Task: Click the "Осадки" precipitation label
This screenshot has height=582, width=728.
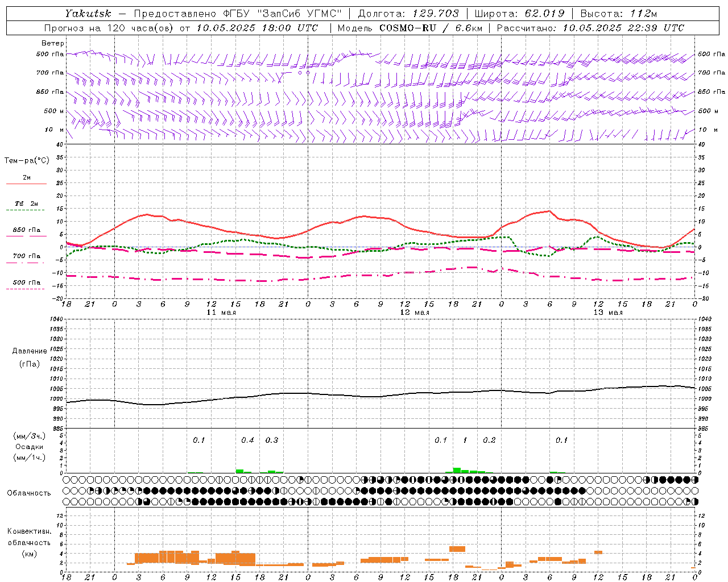Action: 30,447
